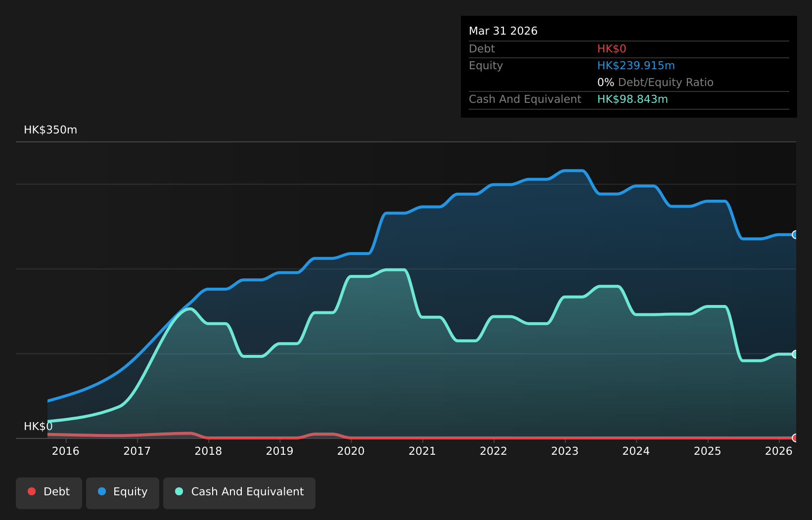Click the 2020 x-axis label
The height and width of the screenshot is (520, 812).
point(351,451)
